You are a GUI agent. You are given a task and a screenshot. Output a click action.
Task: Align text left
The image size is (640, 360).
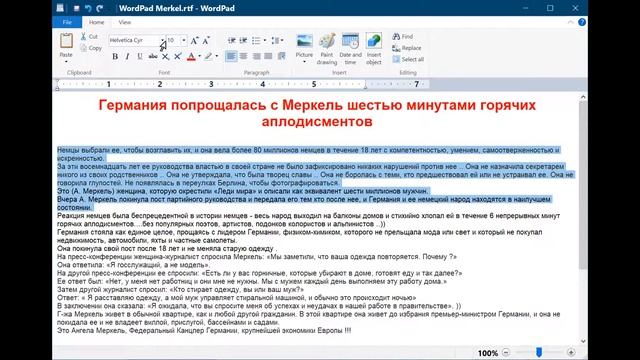(x=231, y=56)
